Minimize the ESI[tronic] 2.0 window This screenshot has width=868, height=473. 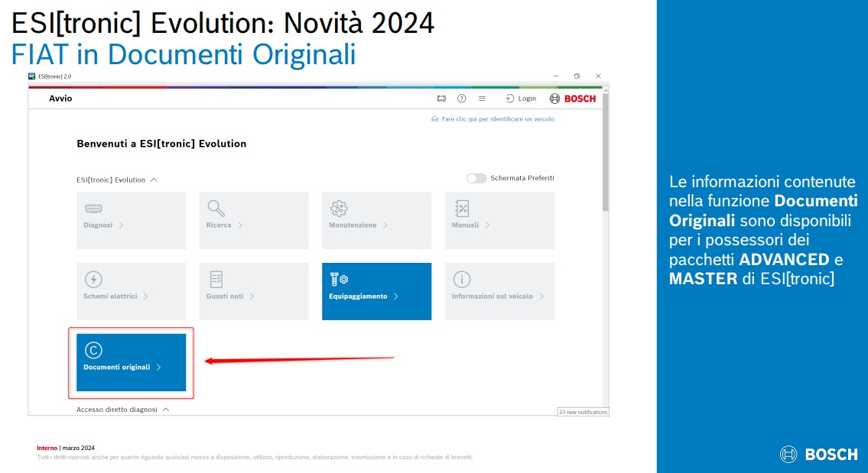(556, 76)
